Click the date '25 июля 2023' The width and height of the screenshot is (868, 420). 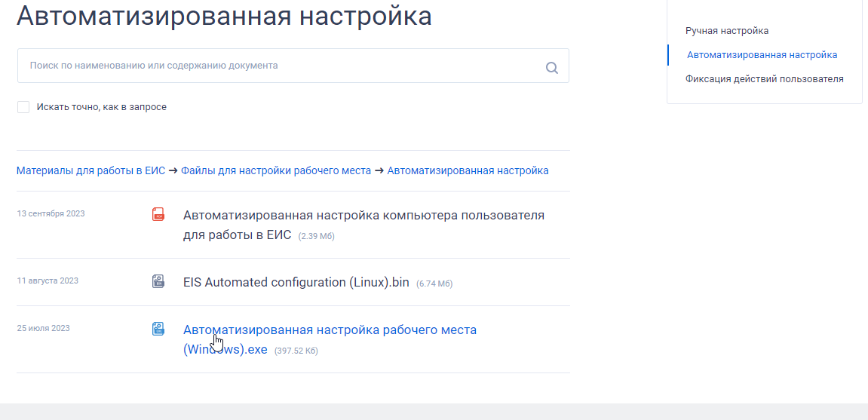pos(43,329)
